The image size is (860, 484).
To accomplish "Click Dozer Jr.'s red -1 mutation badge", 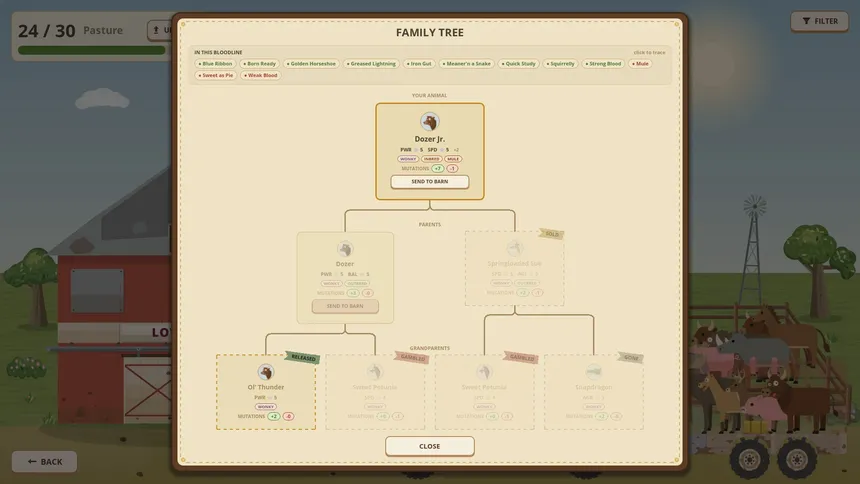I will (452, 168).
